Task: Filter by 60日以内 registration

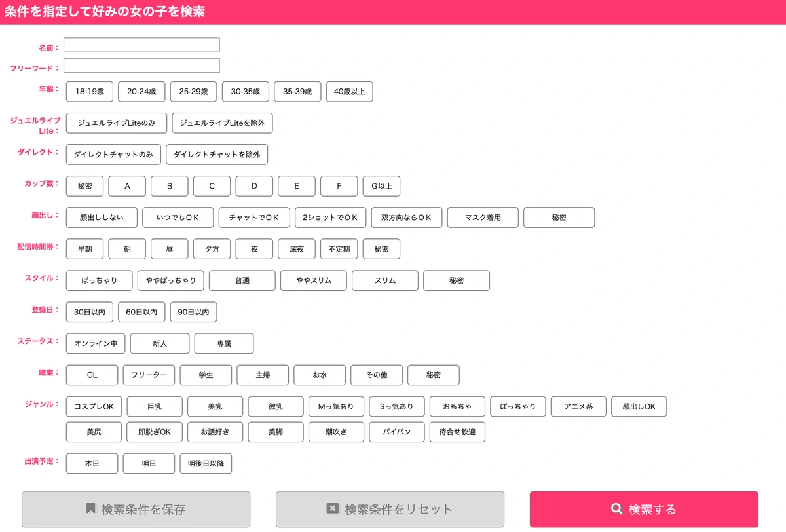Action: click(141, 312)
